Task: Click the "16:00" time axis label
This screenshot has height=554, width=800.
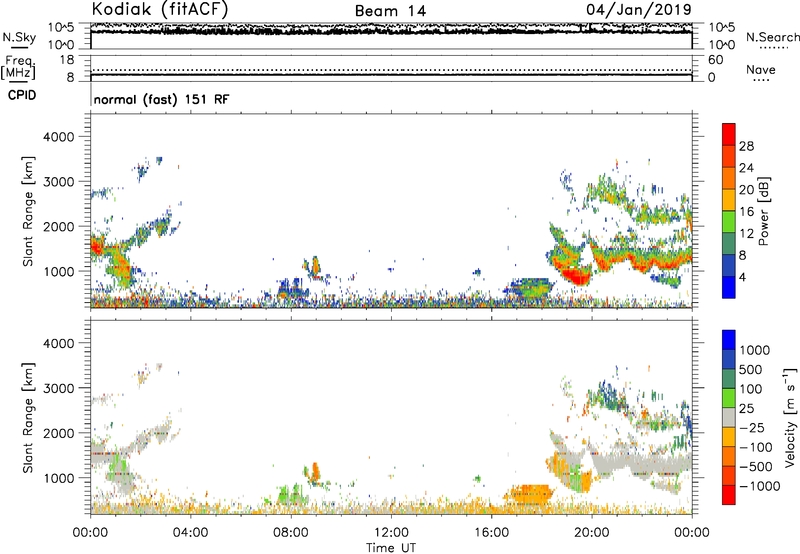Action: coord(491,533)
